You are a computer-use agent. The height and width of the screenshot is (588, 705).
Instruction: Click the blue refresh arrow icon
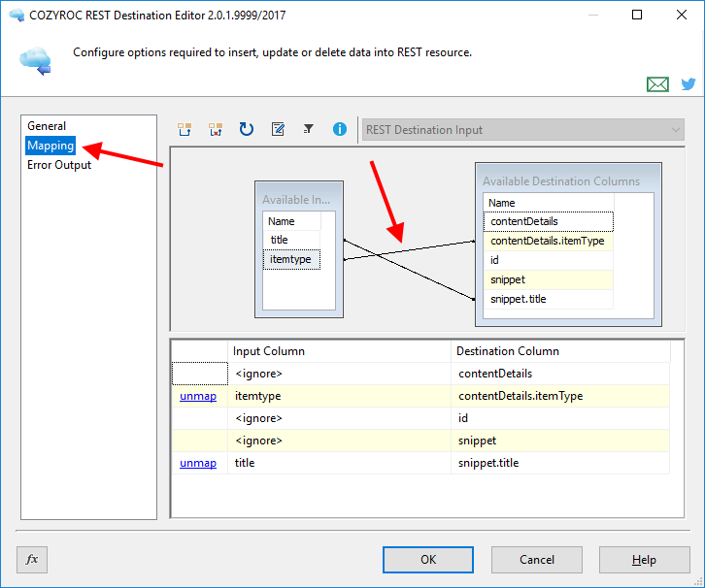[x=247, y=129]
